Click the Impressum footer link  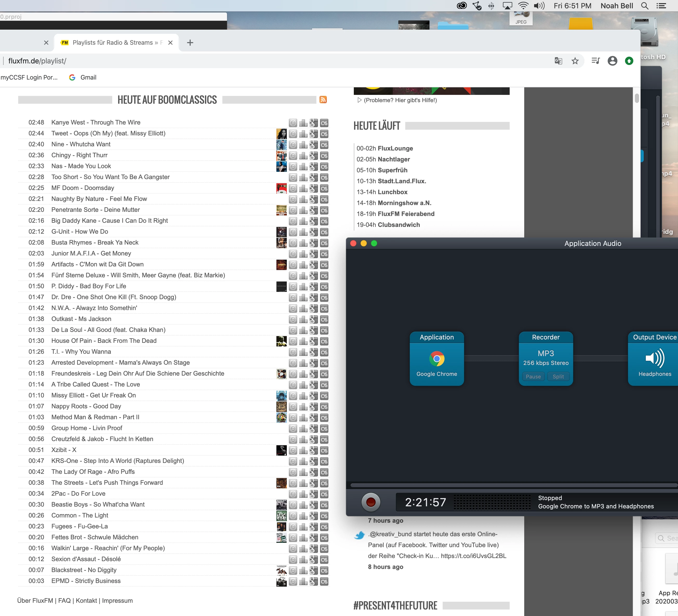[117, 600]
